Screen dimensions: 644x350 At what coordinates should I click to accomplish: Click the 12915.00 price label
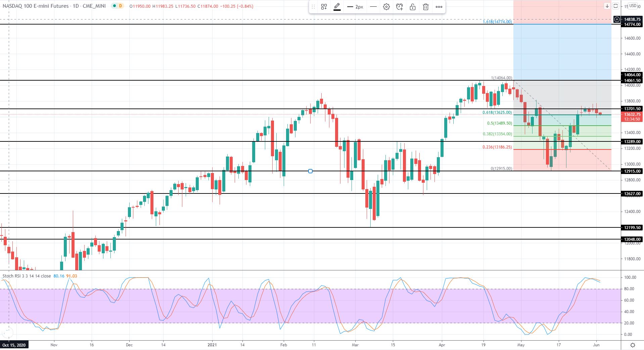[632, 171]
